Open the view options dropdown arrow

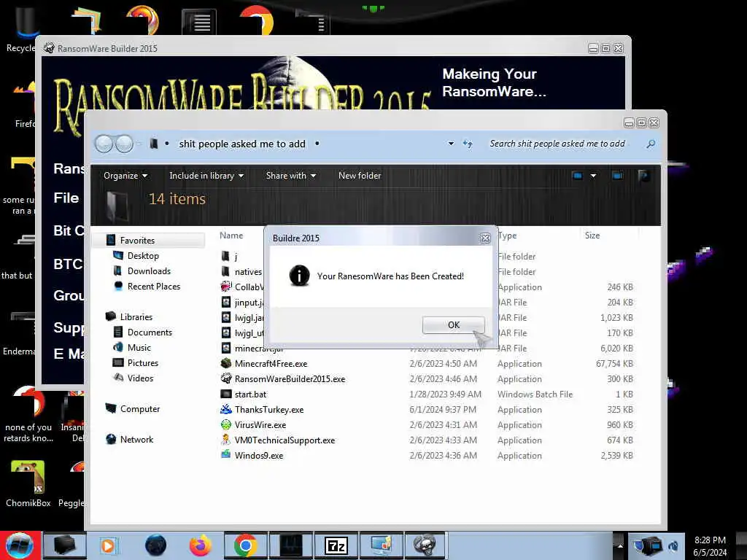click(x=593, y=176)
